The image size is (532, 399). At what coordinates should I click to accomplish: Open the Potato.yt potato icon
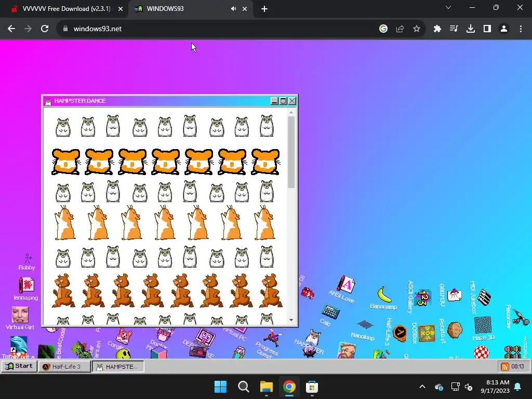(x=455, y=330)
